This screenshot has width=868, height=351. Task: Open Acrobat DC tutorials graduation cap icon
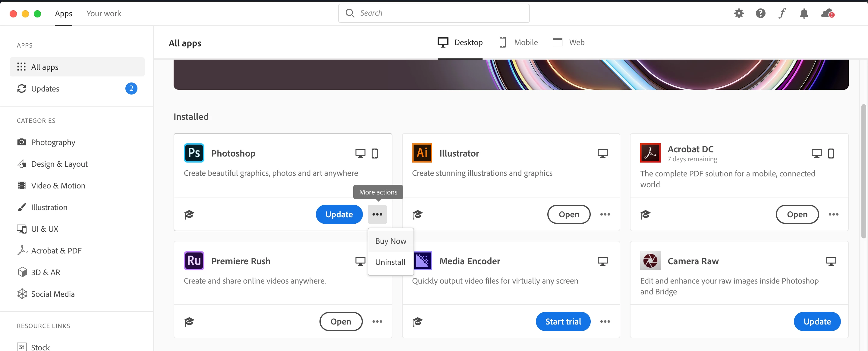(x=646, y=214)
